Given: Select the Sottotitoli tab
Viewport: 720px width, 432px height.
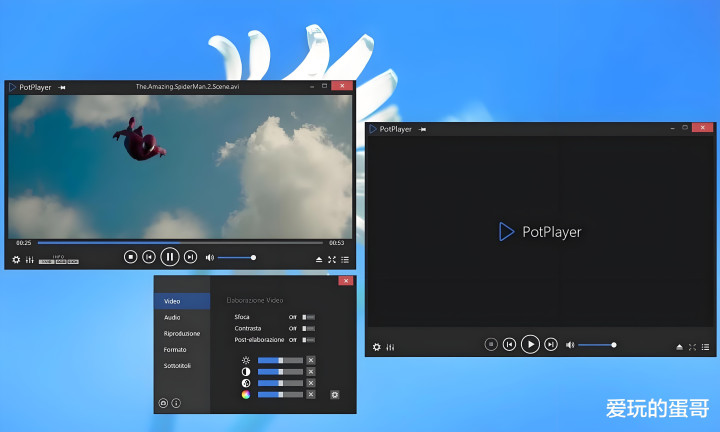Looking at the screenshot, I should pos(177,366).
